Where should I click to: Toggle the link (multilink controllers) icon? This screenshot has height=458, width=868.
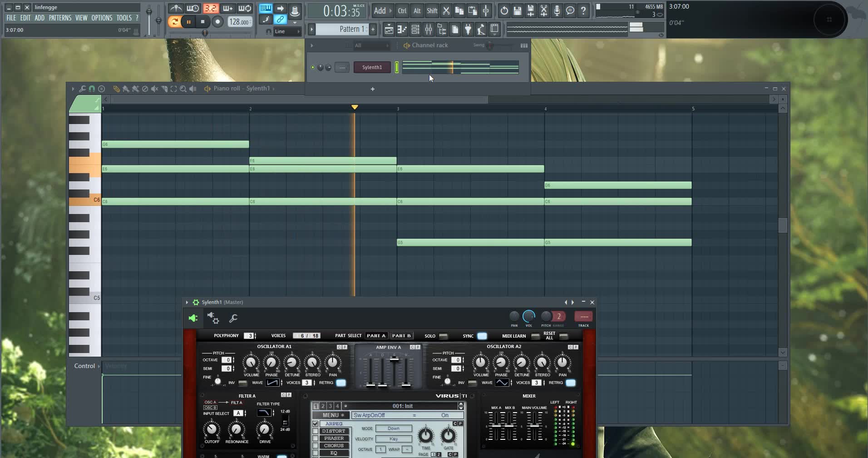coord(281,20)
